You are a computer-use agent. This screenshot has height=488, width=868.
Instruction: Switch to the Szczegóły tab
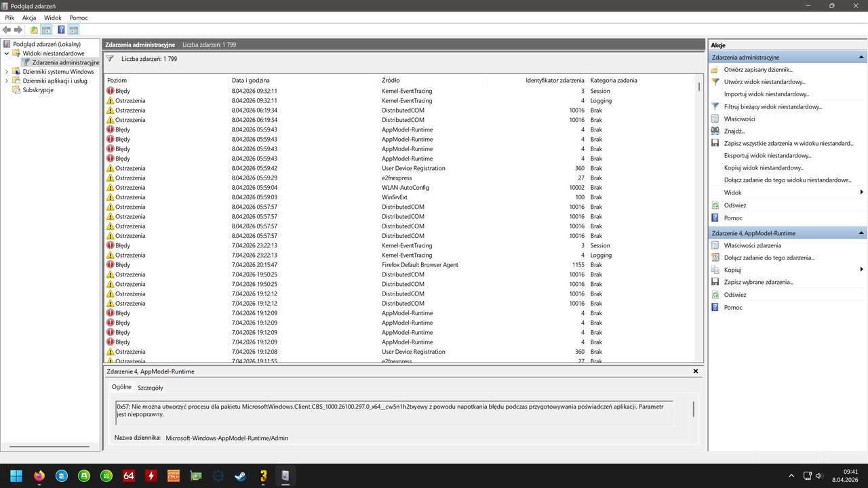[150, 388]
